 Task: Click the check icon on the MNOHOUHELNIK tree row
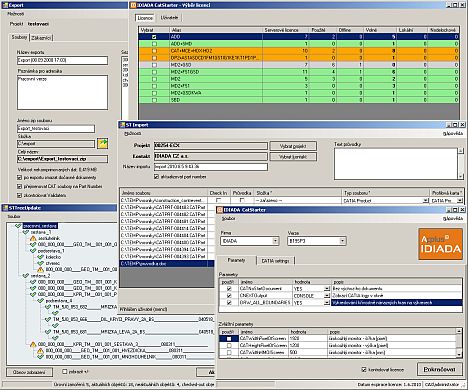[x=40, y=357]
